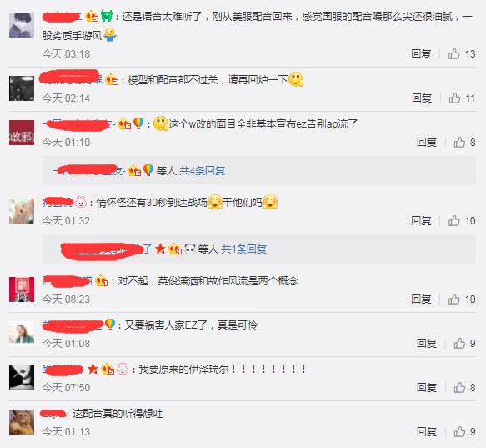Screen dimensions: 486x448
Task: Click the red star badge on the 07:50 commenter
Action: [x=93, y=369]
